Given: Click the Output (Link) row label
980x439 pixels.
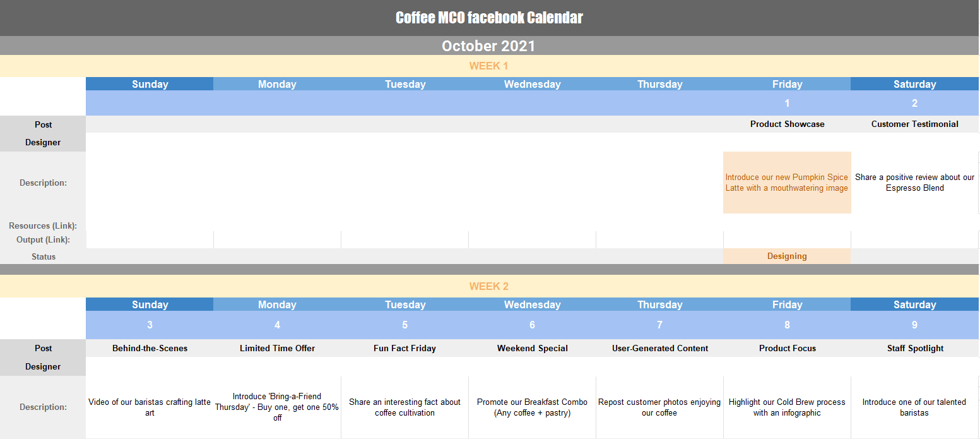Looking at the screenshot, I should pos(44,239).
